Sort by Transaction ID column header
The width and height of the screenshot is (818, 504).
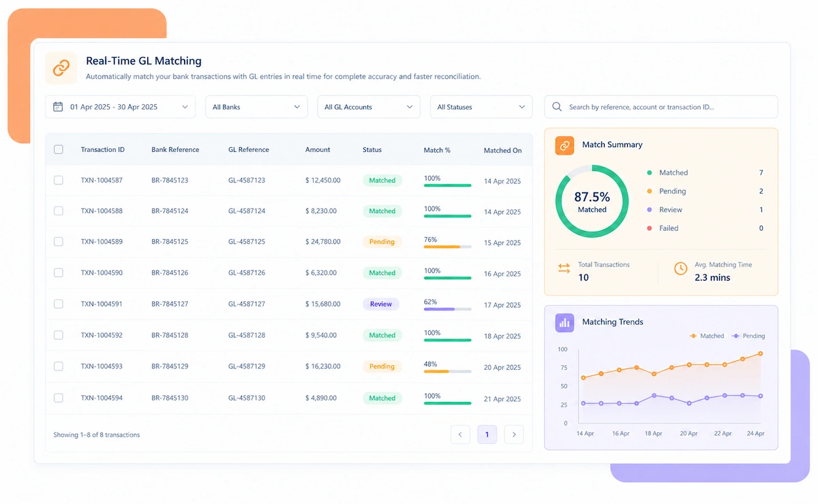pyautogui.click(x=102, y=150)
